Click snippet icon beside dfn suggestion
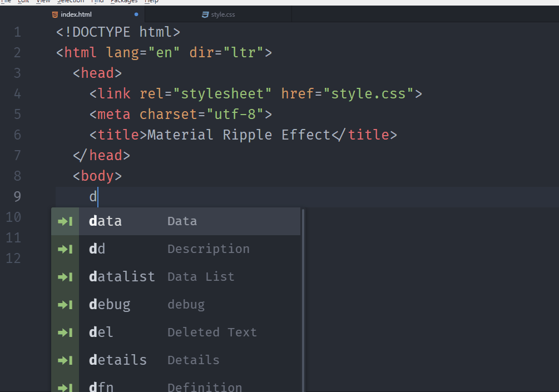559x392 pixels. tap(65, 386)
